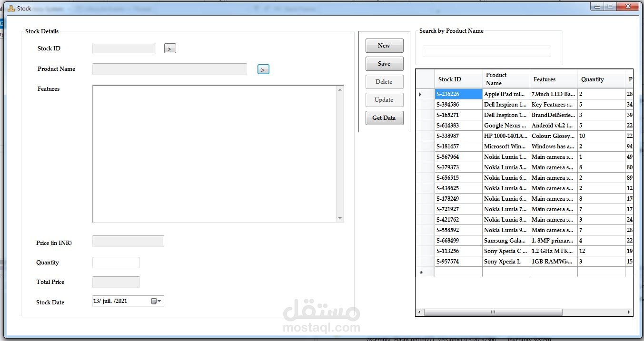Click the Sony Xperia C product cell

coord(506,251)
